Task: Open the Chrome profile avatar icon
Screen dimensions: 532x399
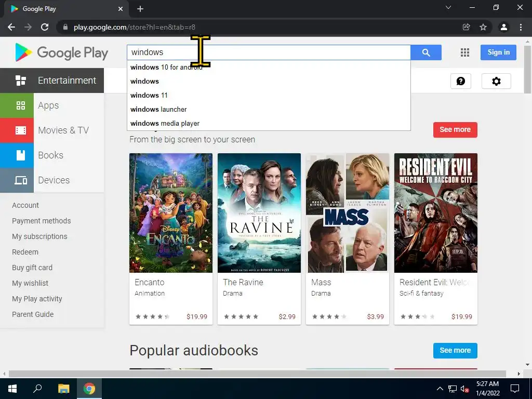Action: point(504,27)
